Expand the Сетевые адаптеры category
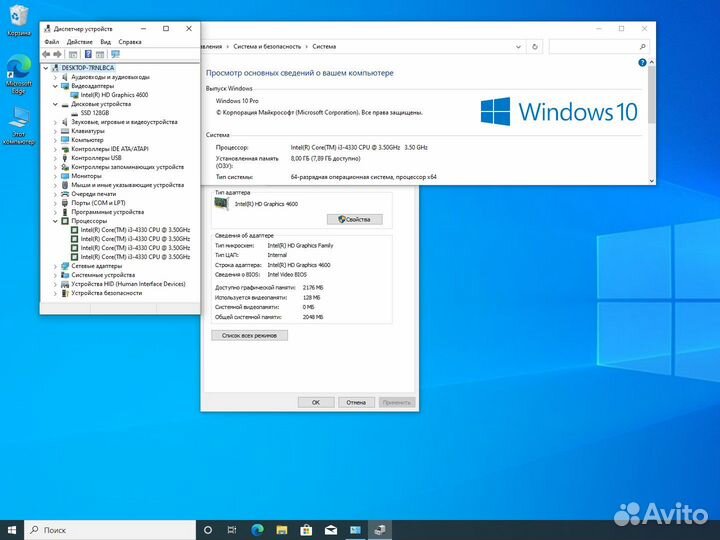 pyautogui.click(x=55, y=266)
